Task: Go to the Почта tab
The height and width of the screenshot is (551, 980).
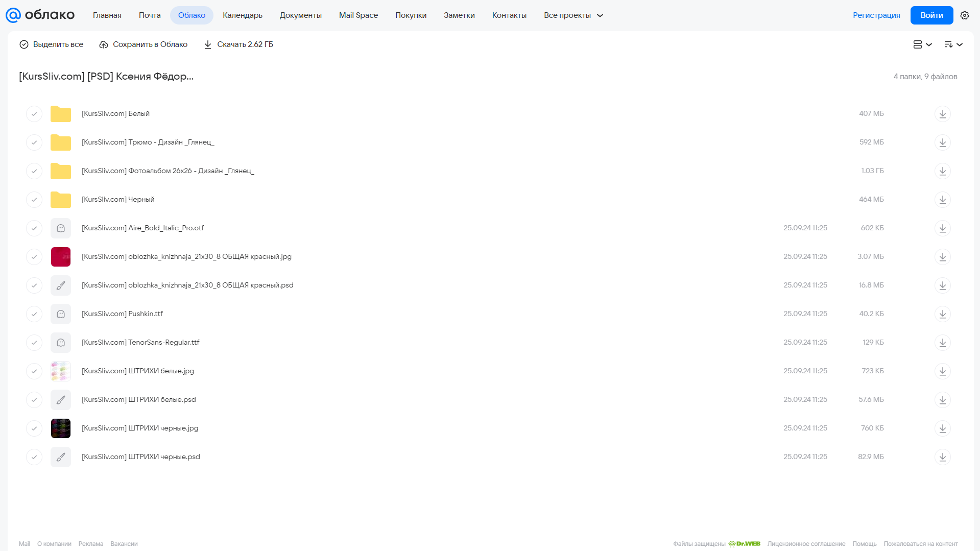Action: tap(150, 15)
